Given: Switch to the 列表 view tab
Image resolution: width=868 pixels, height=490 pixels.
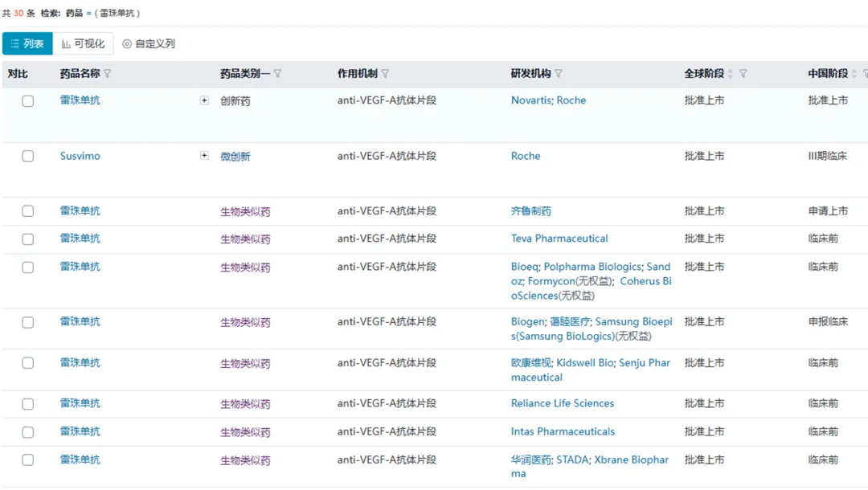Looking at the screenshot, I should [28, 44].
